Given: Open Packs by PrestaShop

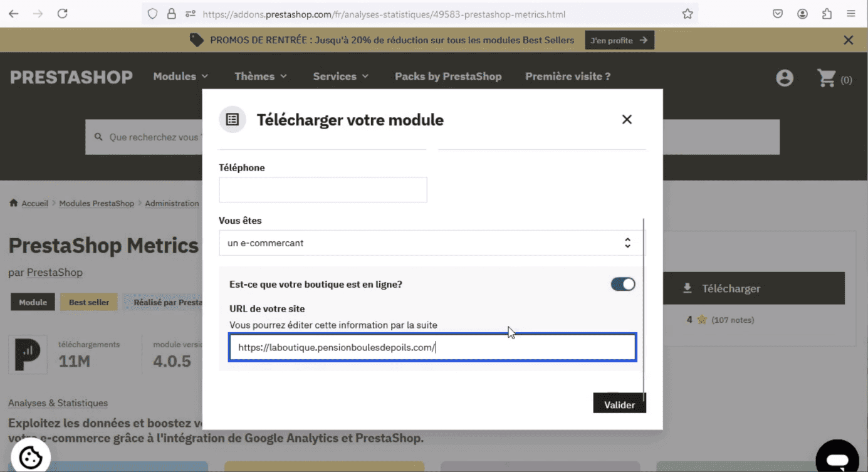Looking at the screenshot, I should click(x=448, y=76).
